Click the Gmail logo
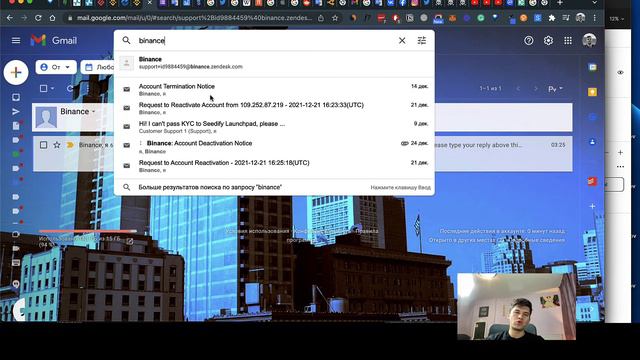Viewport: 640px width, 360px height. 53,40
